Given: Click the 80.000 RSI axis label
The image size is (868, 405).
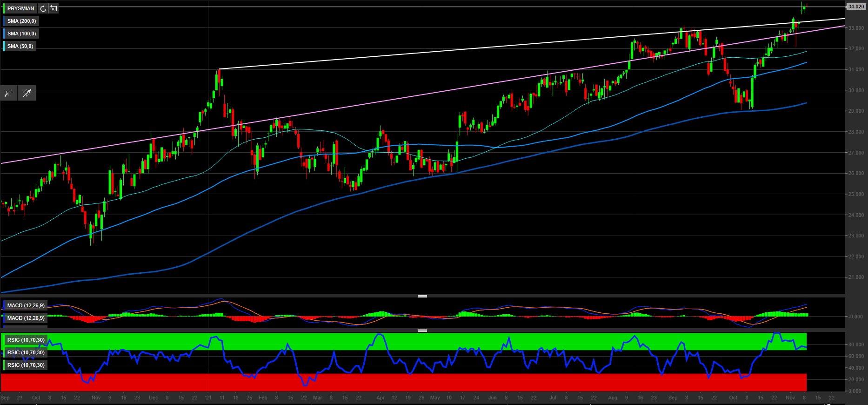Looking at the screenshot, I should click(856, 345).
